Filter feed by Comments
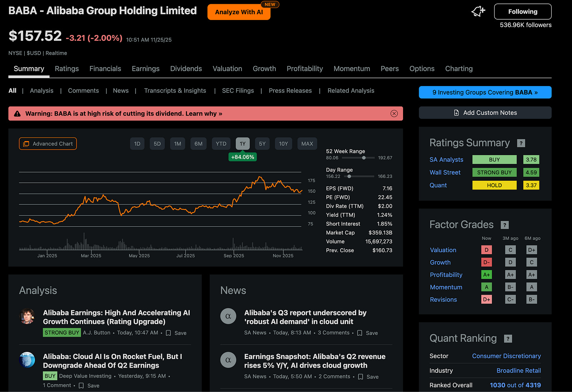The width and height of the screenshot is (572, 392). click(83, 91)
